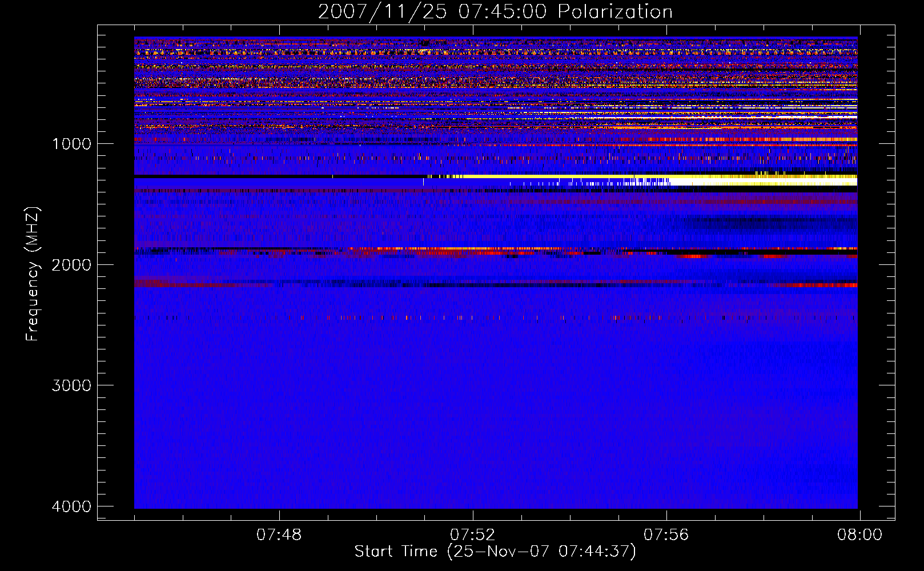Click the 08:00 time tick label

(x=859, y=535)
